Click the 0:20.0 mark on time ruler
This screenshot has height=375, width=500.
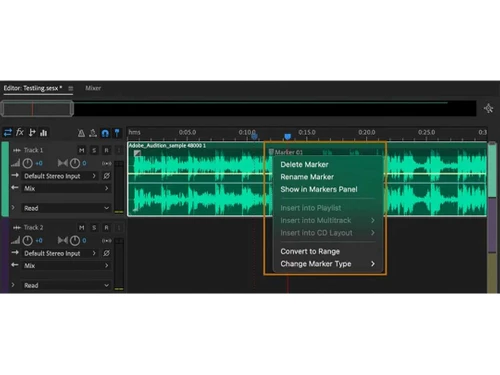tap(367, 132)
